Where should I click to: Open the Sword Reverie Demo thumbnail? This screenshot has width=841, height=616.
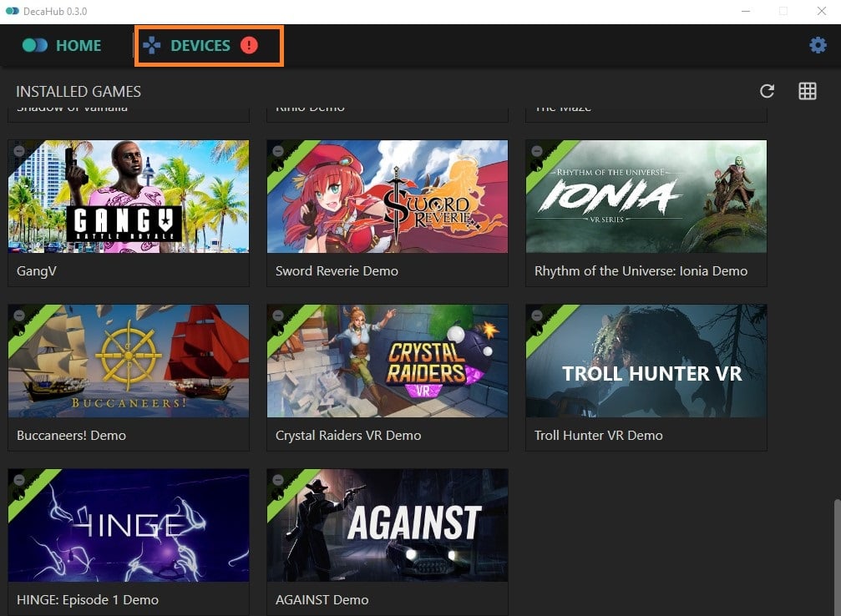[388, 197]
